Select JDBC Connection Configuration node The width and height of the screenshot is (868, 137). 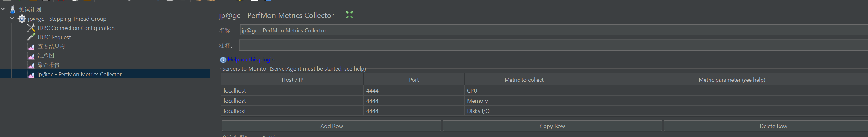[76, 28]
